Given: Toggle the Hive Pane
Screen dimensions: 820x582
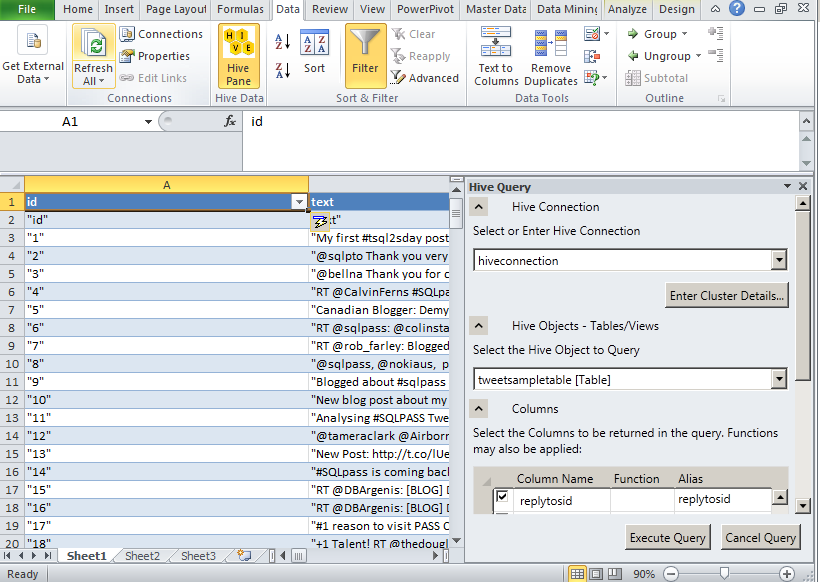Looking at the screenshot, I should pos(238,56).
